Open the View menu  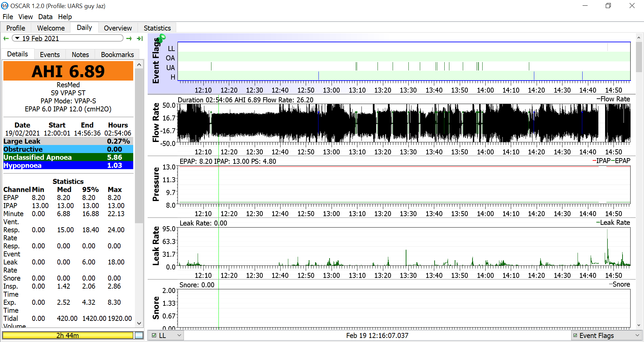pyautogui.click(x=26, y=17)
